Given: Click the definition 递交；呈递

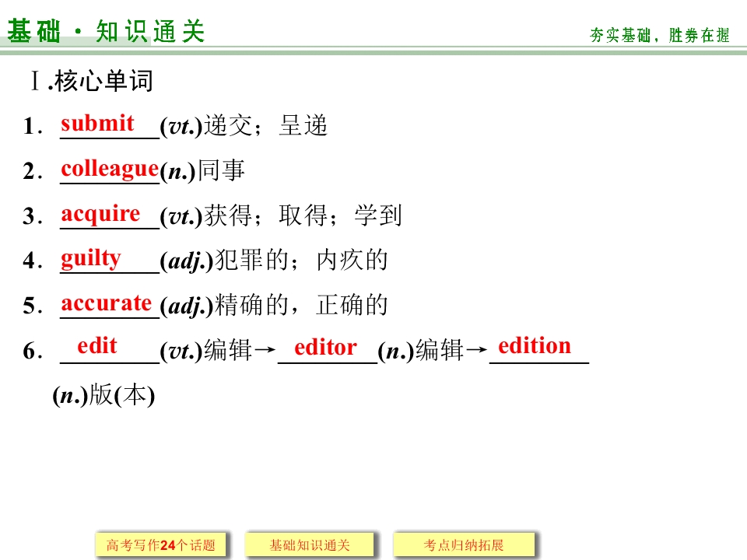Looking at the screenshot, I should point(266,126).
